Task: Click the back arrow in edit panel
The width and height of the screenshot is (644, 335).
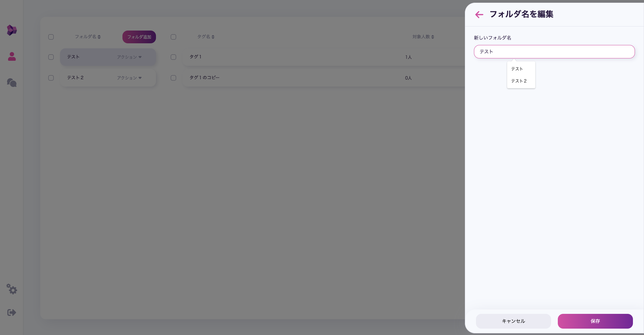Action: pyautogui.click(x=479, y=14)
